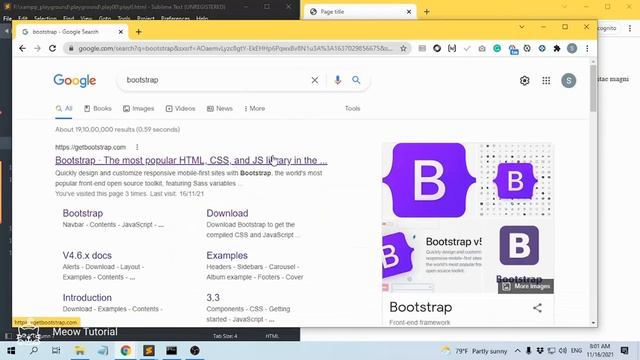Open Google settings gear
Viewport: 640px width, 360px height.
[524, 80]
